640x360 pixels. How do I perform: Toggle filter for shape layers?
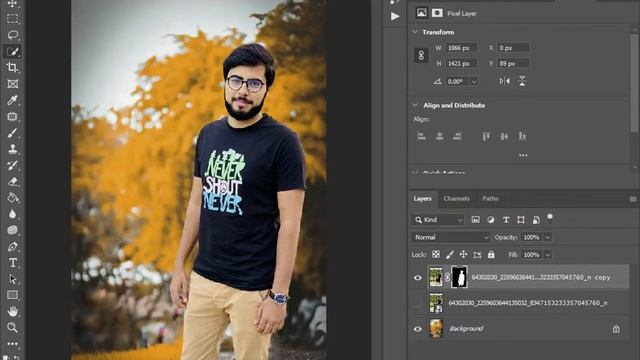(x=521, y=220)
